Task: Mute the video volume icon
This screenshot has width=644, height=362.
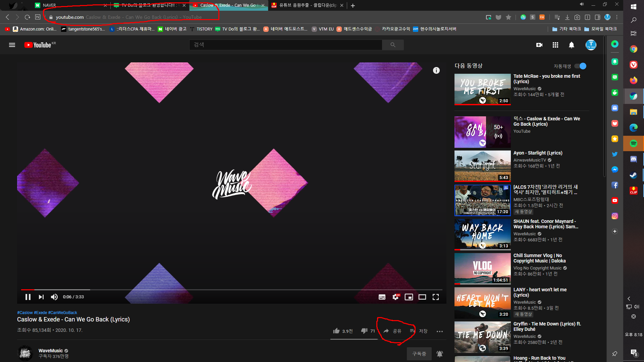Action: coord(54,297)
